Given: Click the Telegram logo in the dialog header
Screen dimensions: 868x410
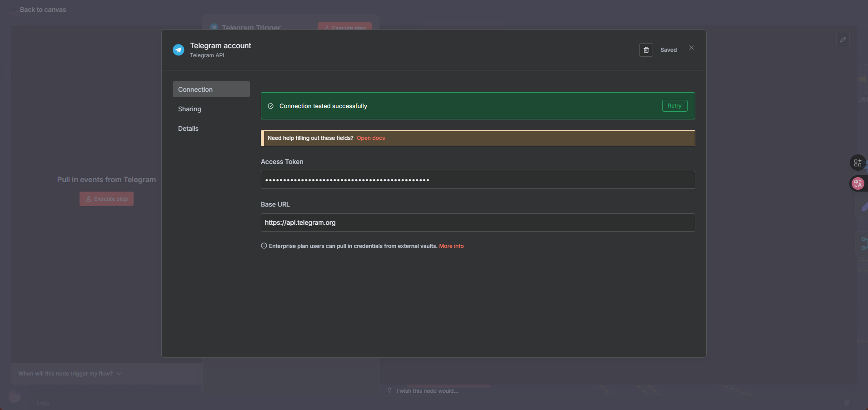Looking at the screenshot, I should click(x=178, y=50).
